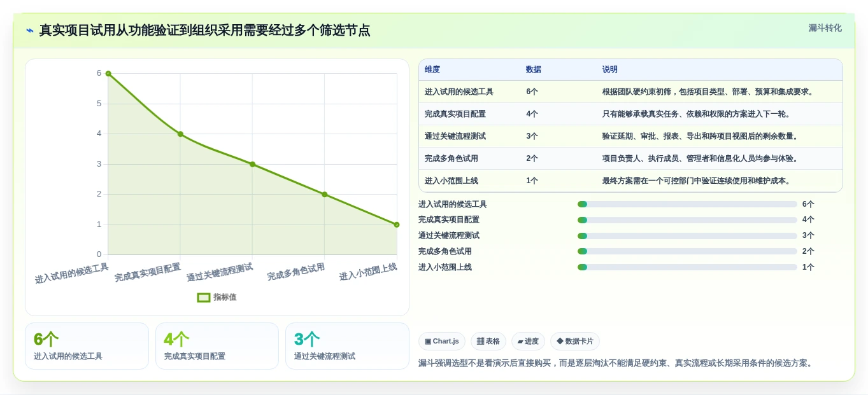Click the footer note starting 漏斗强调选型
868x395 pixels.
click(616, 363)
